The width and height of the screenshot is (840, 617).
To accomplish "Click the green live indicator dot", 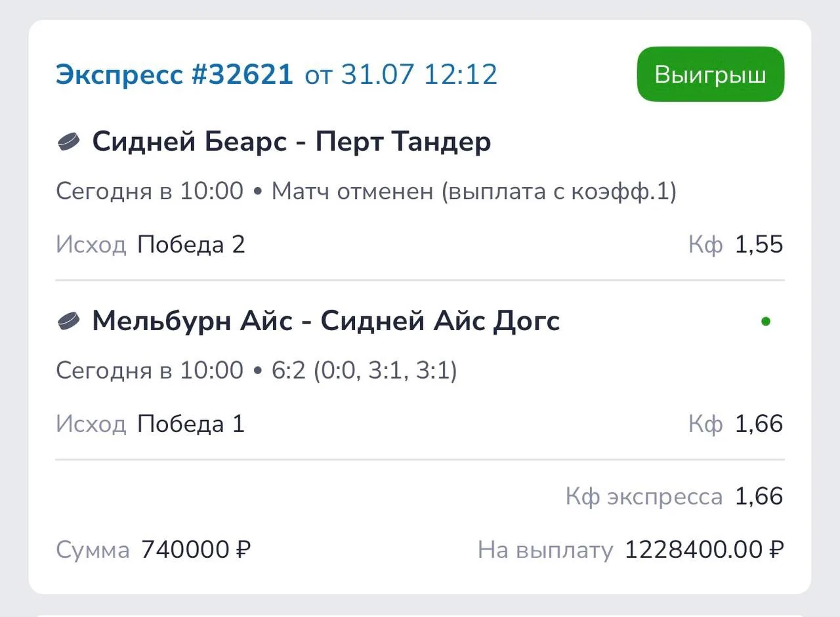I will pyautogui.click(x=765, y=322).
